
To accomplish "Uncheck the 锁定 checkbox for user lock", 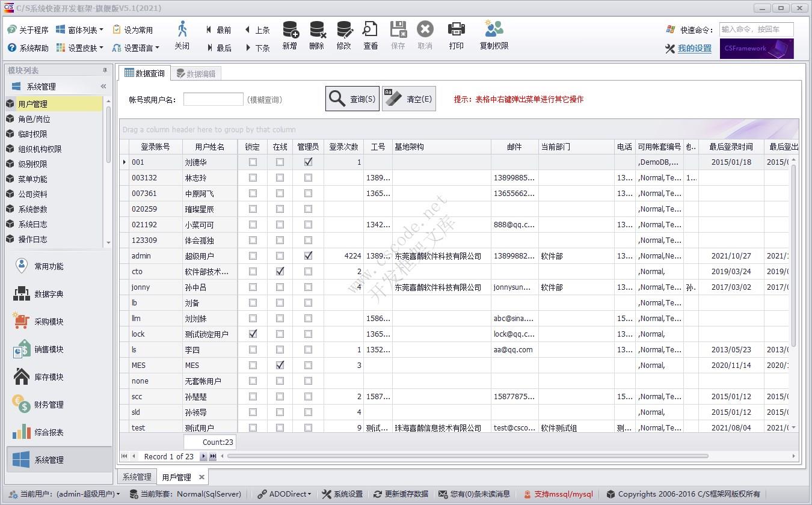I will point(253,334).
